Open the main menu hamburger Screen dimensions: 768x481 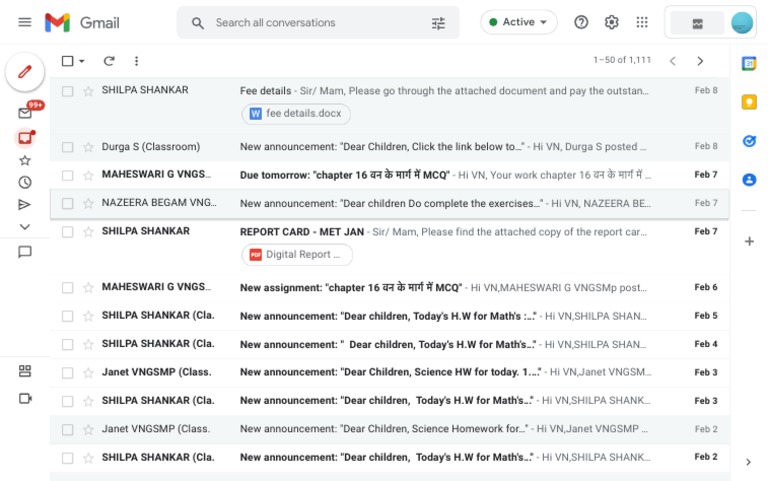tap(25, 22)
